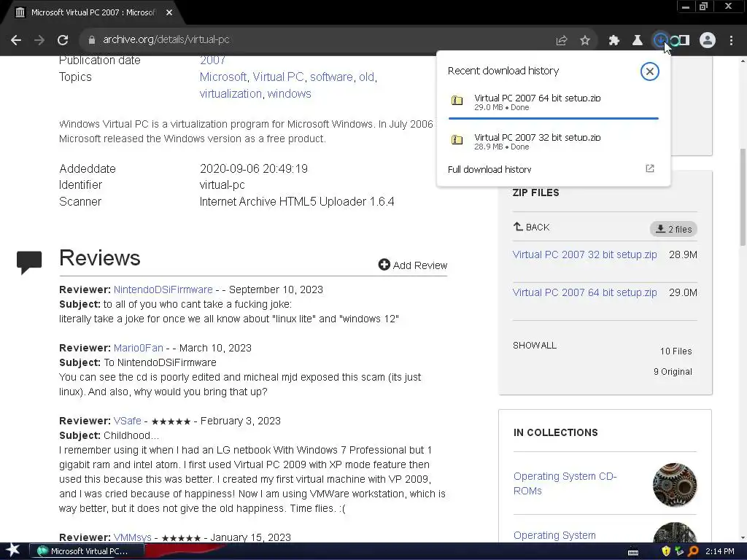The width and height of the screenshot is (747, 560).
Task: Close the Recent download history popup
Action: click(649, 71)
